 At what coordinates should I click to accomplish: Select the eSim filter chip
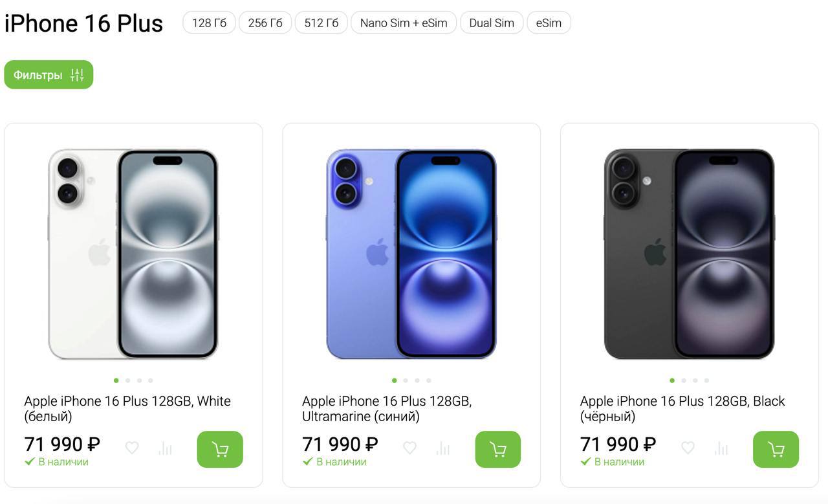point(549,23)
